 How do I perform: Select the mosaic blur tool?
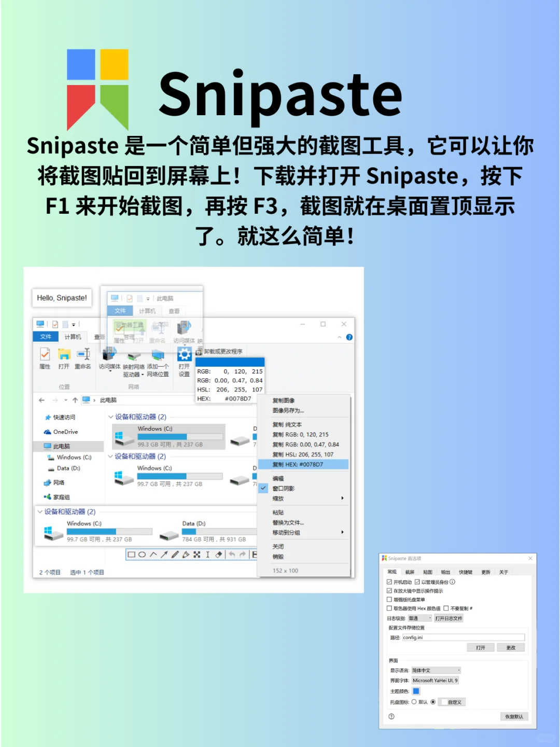[197, 555]
